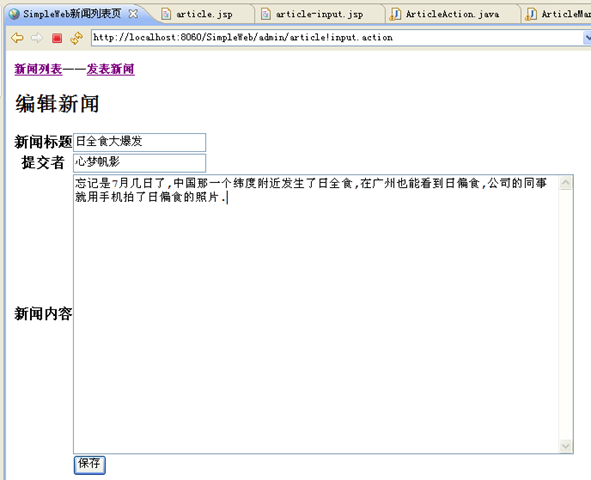
Task: Click the browser Back arrow icon
Action: pos(17,38)
